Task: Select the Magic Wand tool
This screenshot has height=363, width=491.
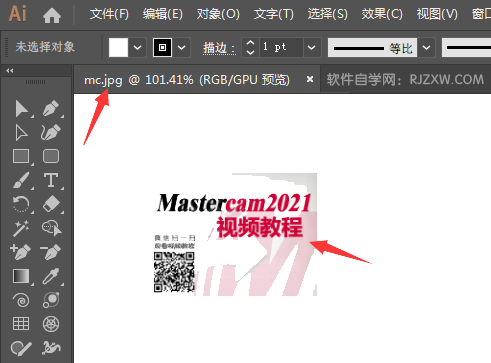Action: point(21,228)
